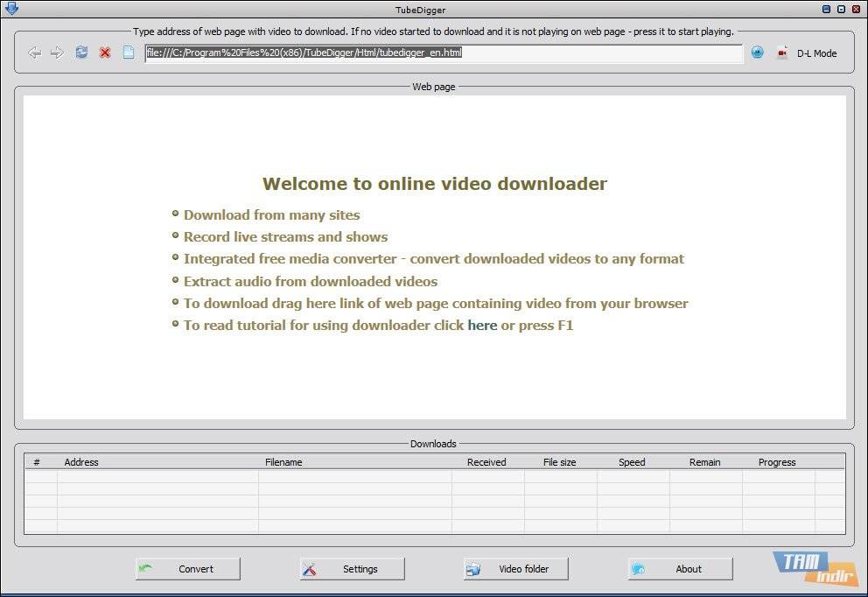Click the Received column header
Viewport: 868px width, 597px height.
486,462
